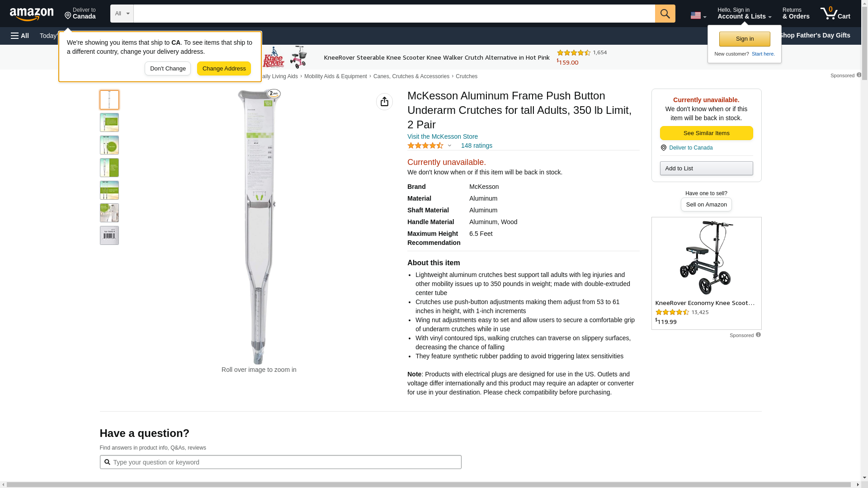
Task: Open the cart icon
Action: point(835,14)
